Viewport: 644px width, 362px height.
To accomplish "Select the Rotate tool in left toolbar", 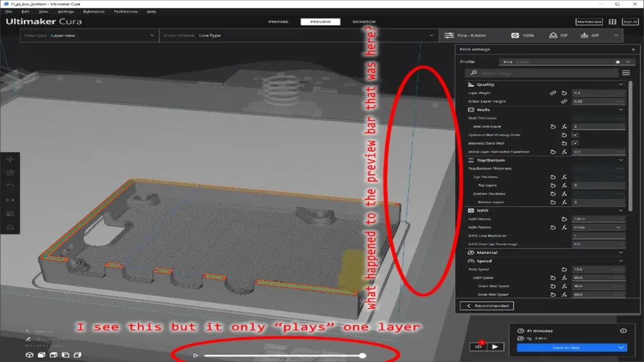I will click(x=10, y=186).
